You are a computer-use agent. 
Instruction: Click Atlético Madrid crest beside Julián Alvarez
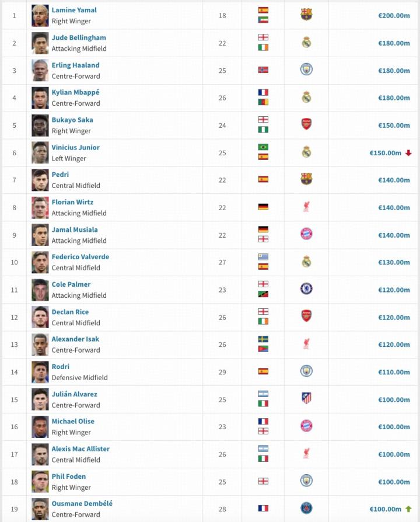click(x=306, y=399)
